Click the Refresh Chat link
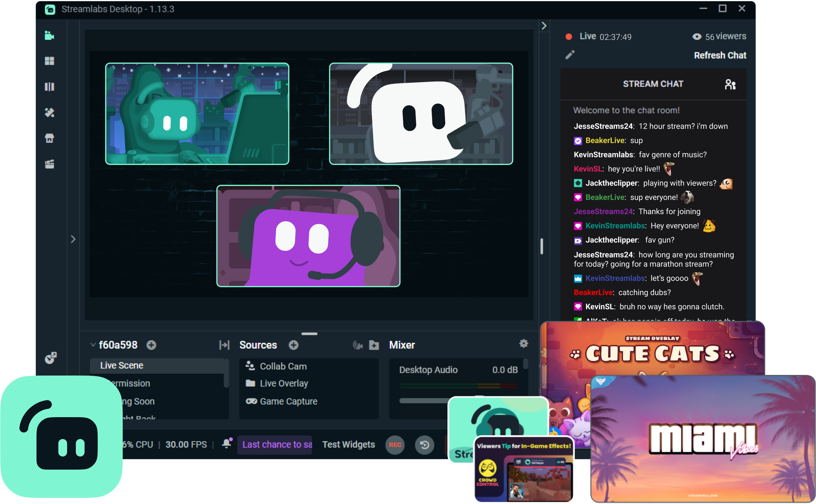This screenshot has width=816, height=504. click(720, 55)
